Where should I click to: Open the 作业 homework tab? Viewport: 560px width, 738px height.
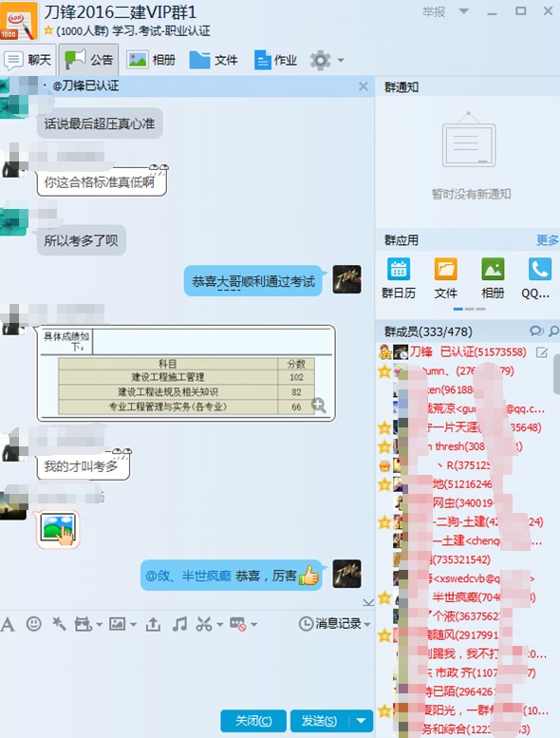[x=275, y=60]
